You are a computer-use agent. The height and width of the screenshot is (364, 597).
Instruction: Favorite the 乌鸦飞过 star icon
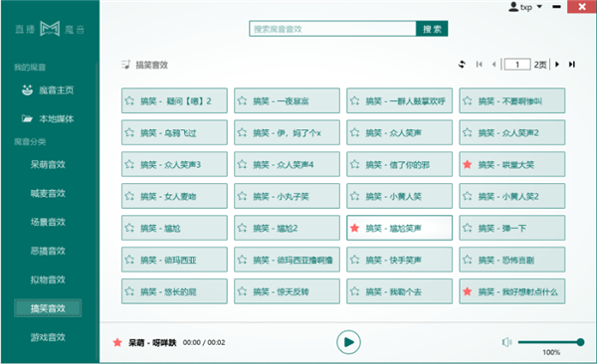[129, 132]
